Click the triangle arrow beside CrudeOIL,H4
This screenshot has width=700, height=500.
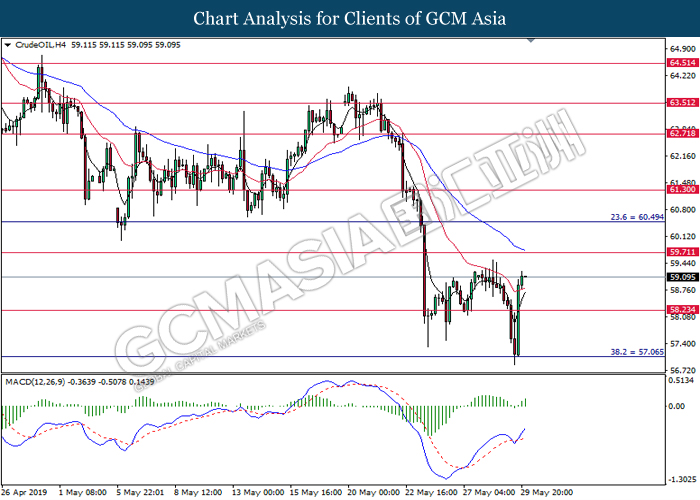(9, 45)
